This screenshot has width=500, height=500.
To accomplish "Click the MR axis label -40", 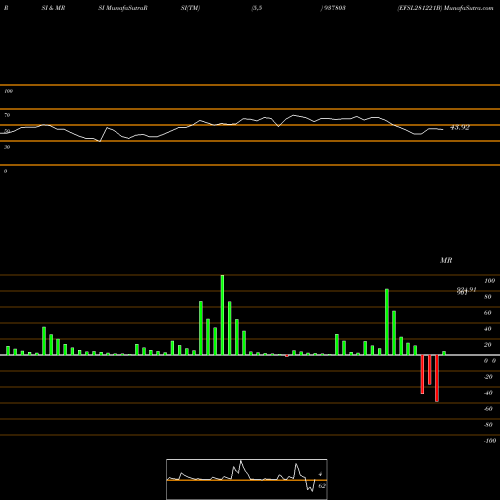I will (488, 393).
